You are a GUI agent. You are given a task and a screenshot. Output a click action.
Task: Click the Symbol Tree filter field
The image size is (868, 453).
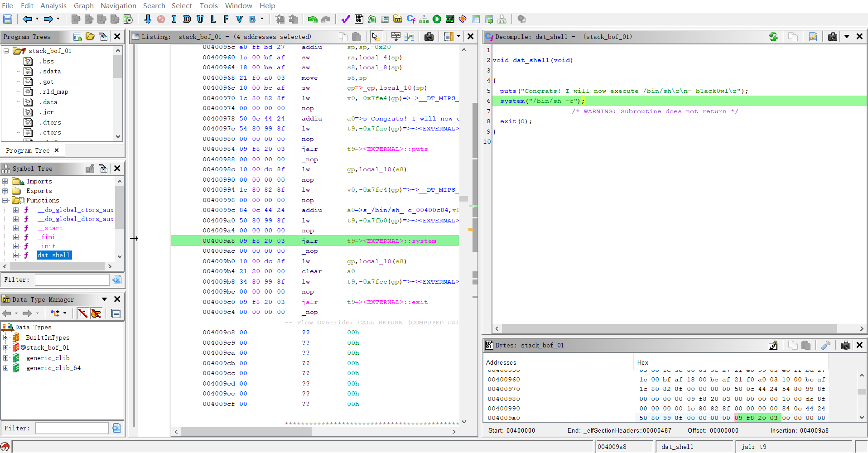tap(72, 280)
